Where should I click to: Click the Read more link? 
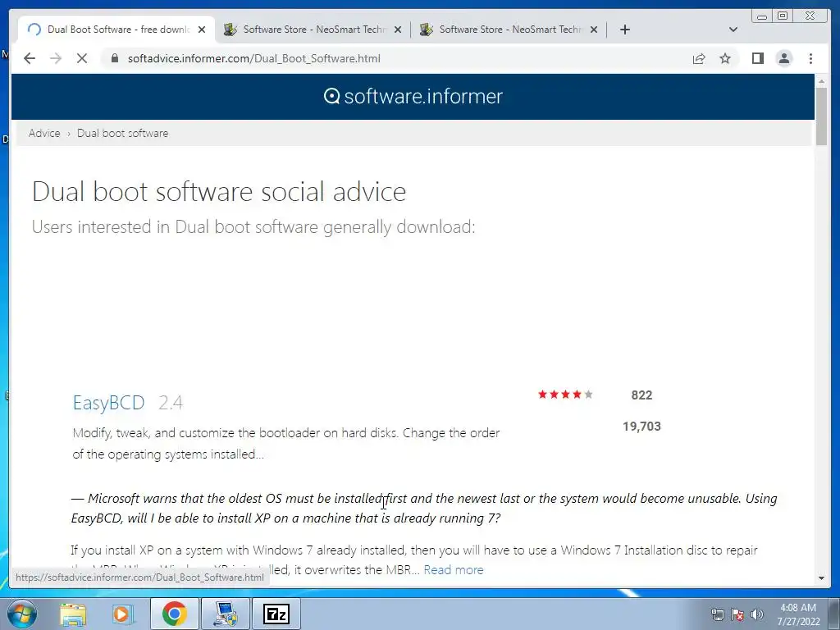pos(453,569)
